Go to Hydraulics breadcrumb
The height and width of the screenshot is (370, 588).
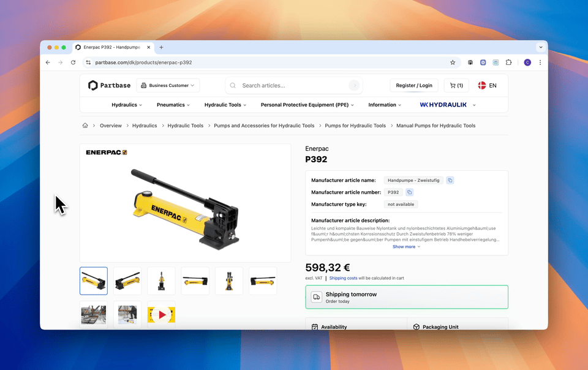(x=145, y=126)
